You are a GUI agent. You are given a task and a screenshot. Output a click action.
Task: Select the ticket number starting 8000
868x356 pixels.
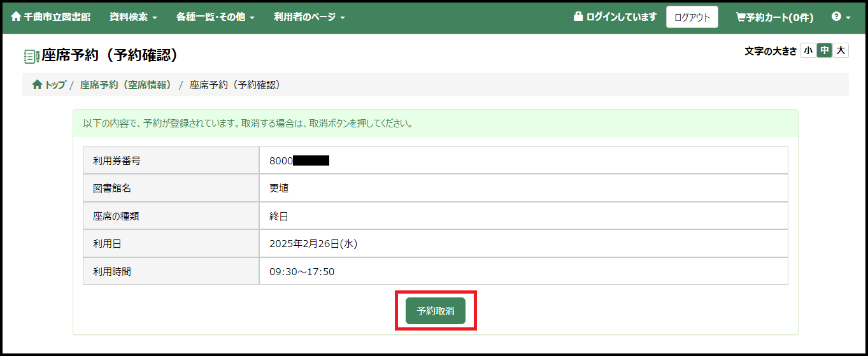tap(299, 160)
